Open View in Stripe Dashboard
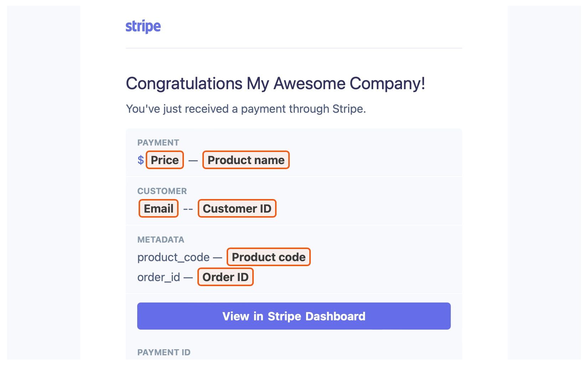Viewport: 588px width, 366px height. [x=294, y=316]
